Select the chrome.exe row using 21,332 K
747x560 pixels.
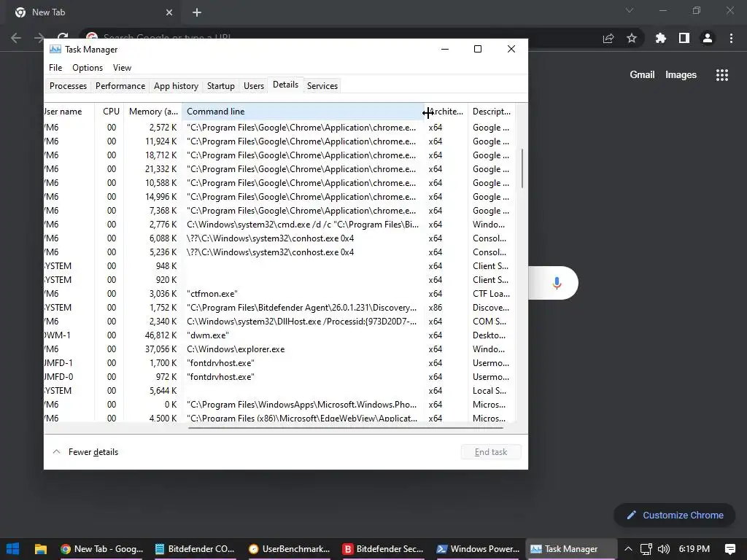click(279, 169)
